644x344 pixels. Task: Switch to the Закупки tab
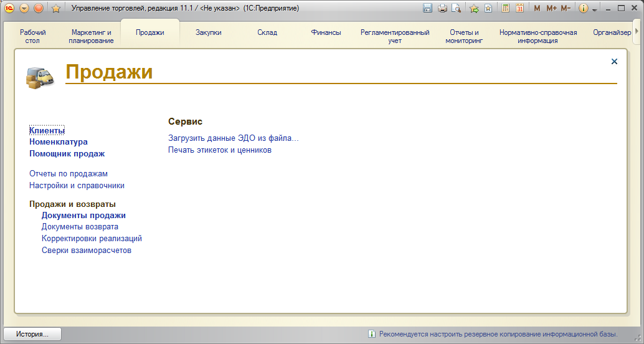(x=208, y=32)
